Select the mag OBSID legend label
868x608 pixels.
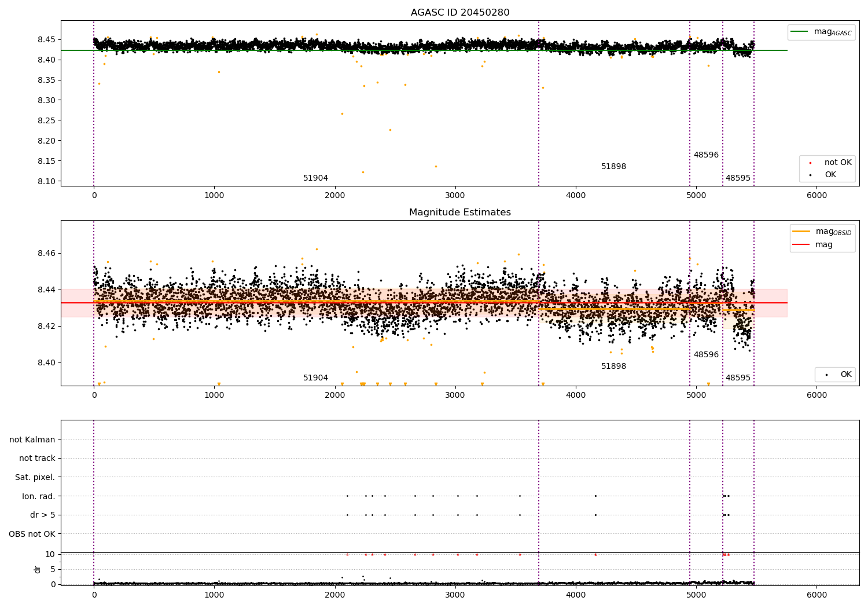tap(833, 232)
